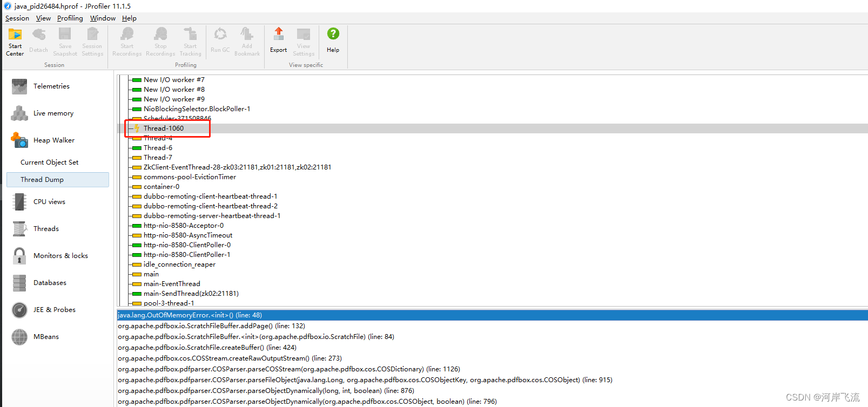The height and width of the screenshot is (407, 868).
Task: Open the Profiling menu
Action: 70,18
